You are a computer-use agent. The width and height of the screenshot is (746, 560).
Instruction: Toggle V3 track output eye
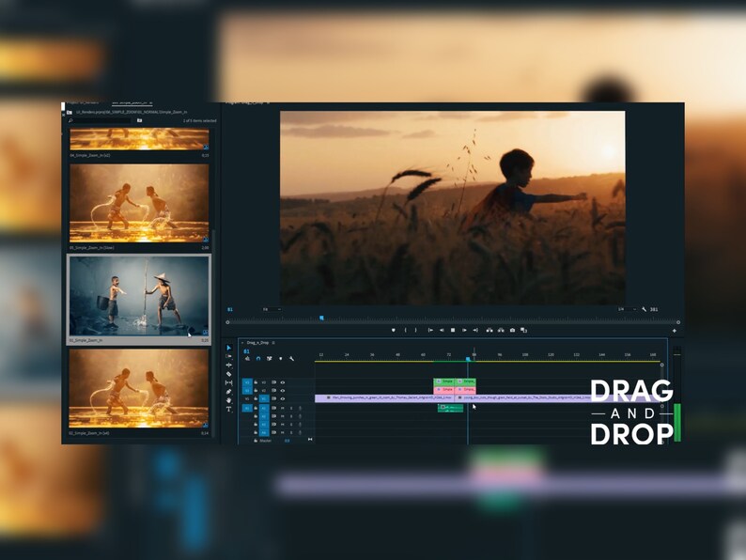coord(283,382)
